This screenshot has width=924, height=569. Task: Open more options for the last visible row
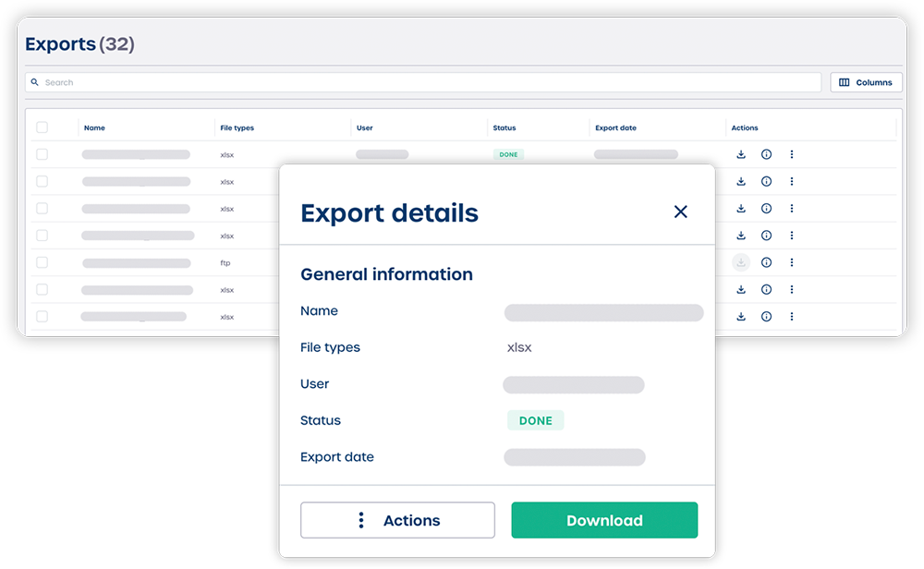(x=792, y=317)
